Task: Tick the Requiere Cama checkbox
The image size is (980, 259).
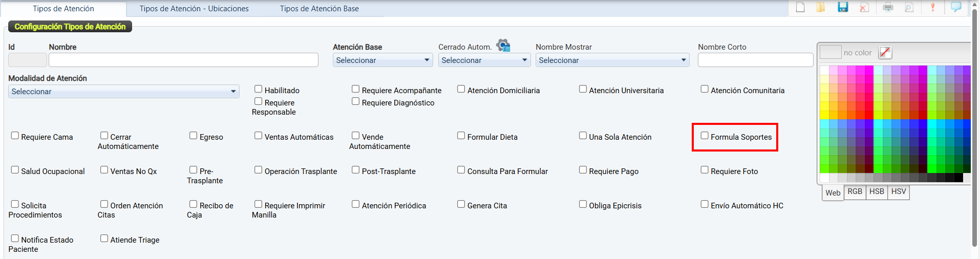Action: click(15, 136)
